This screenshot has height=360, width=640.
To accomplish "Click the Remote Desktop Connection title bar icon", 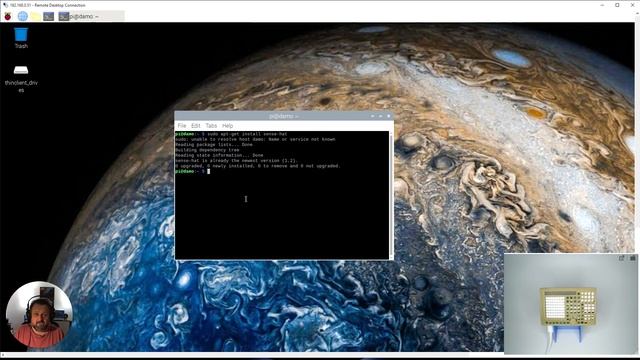I will point(5,5).
